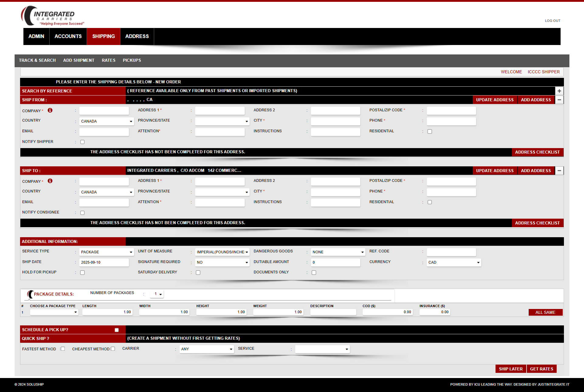
Task: Open the Ship To Address Checklist
Action: pos(537,223)
